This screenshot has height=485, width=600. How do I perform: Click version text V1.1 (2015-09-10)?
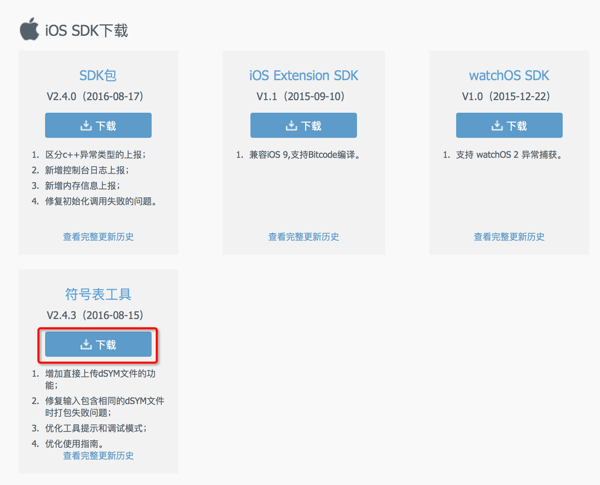tap(300, 96)
